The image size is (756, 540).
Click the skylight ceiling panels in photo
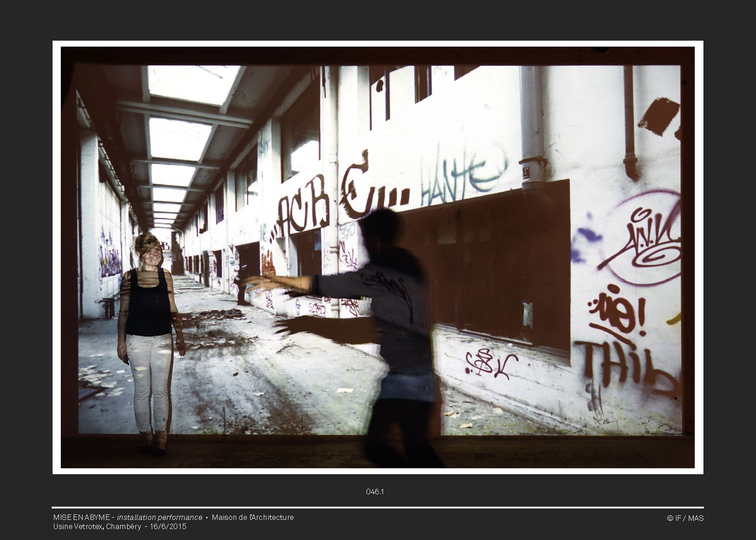point(183,137)
